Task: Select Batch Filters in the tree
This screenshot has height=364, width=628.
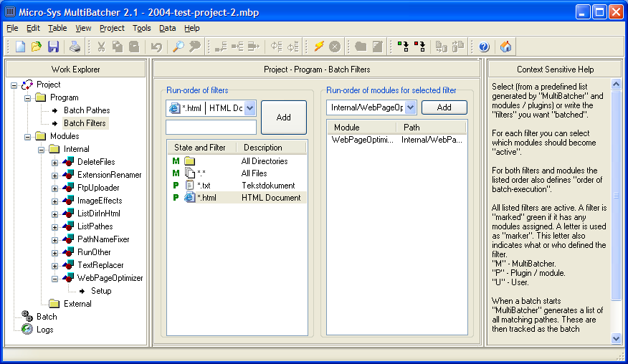Action: (x=85, y=123)
